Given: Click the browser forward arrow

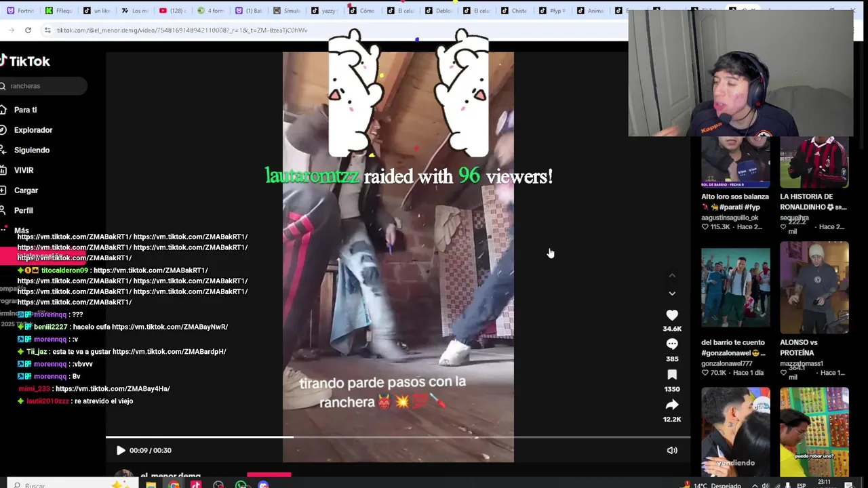Looking at the screenshot, I should coord(12,30).
